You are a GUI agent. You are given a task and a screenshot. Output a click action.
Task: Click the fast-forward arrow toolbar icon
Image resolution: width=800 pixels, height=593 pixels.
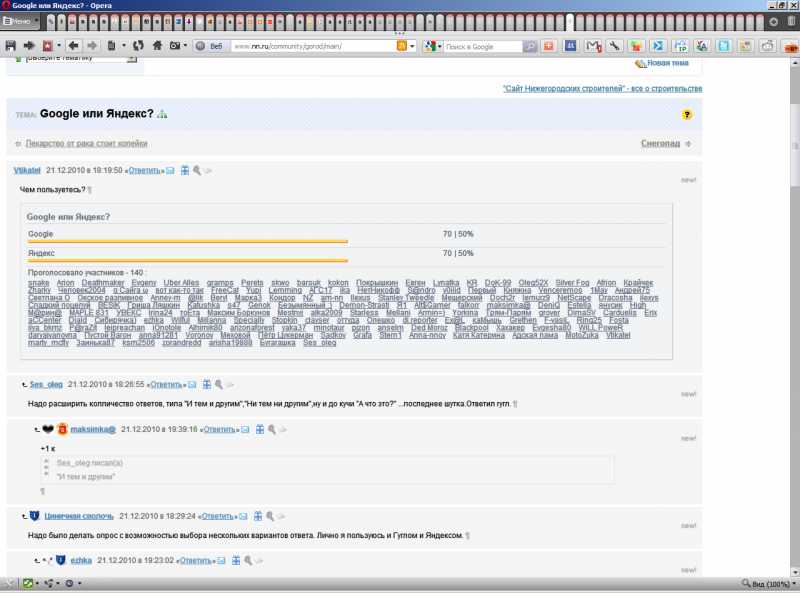coord(29,46)
